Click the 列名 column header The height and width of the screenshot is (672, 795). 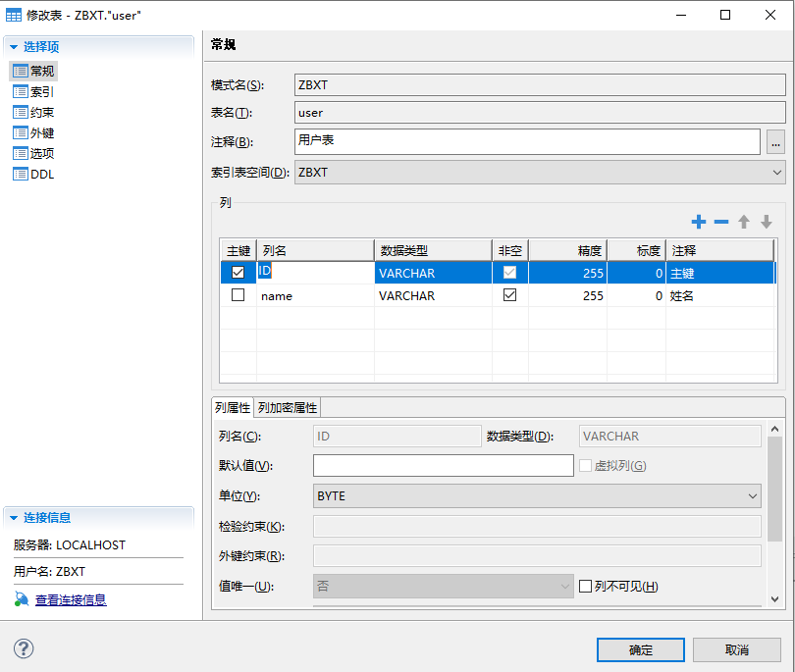tap(315, 250)
